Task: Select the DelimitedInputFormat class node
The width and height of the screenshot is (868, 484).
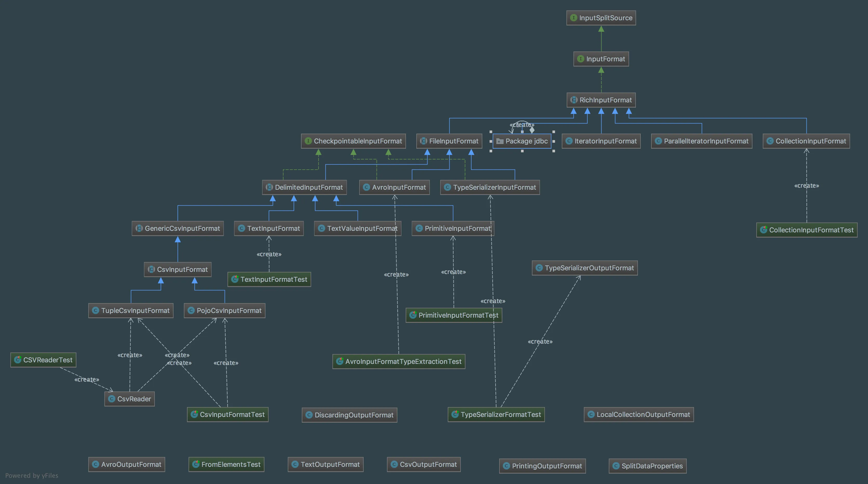Action: [304, 187]
